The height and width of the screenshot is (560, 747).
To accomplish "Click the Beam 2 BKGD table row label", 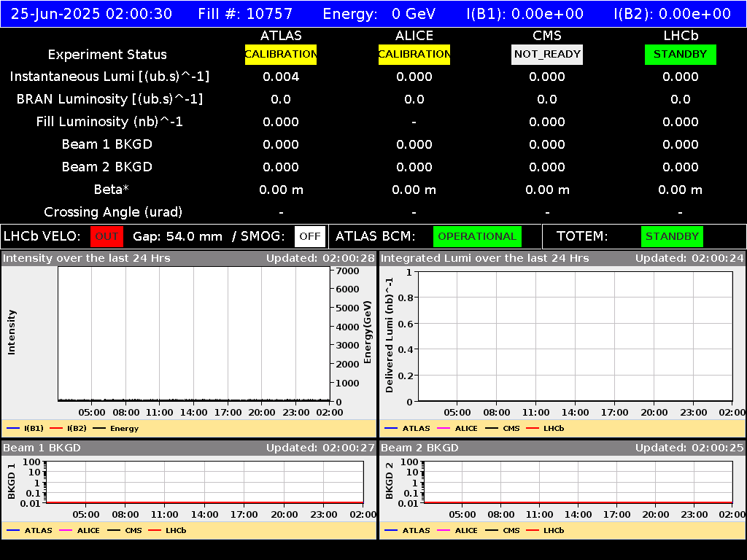I will pyautogui.click(x=107, y=167).
